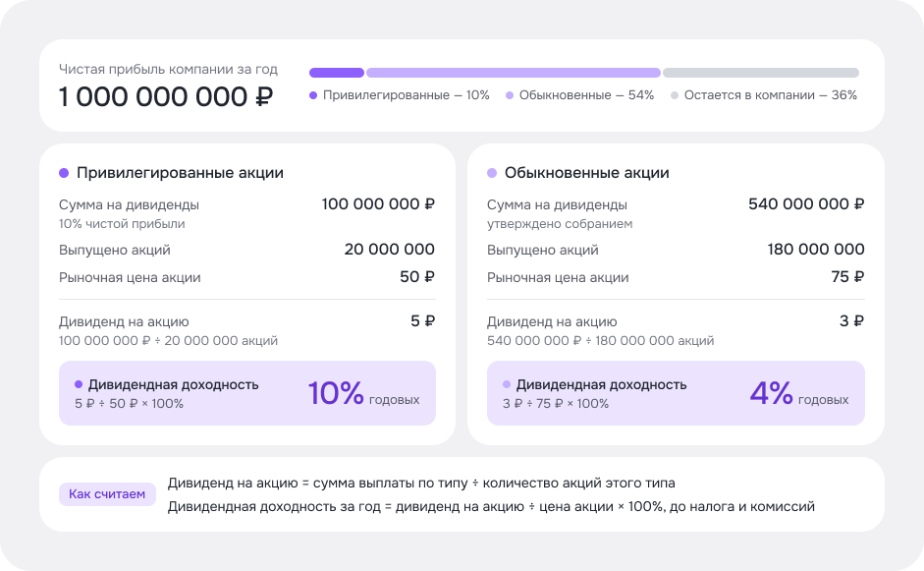Click the large "10%" yield figure
Screen dimensions: 924x571
[x=336, y=393]
